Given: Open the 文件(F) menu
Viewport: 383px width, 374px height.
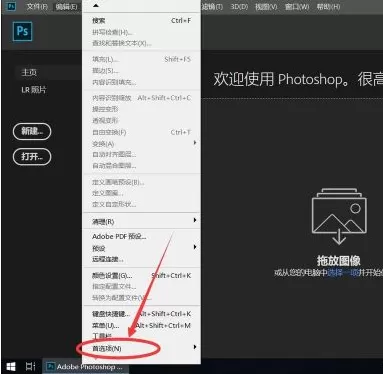Looking at the screenshot, I should point(37,6).
